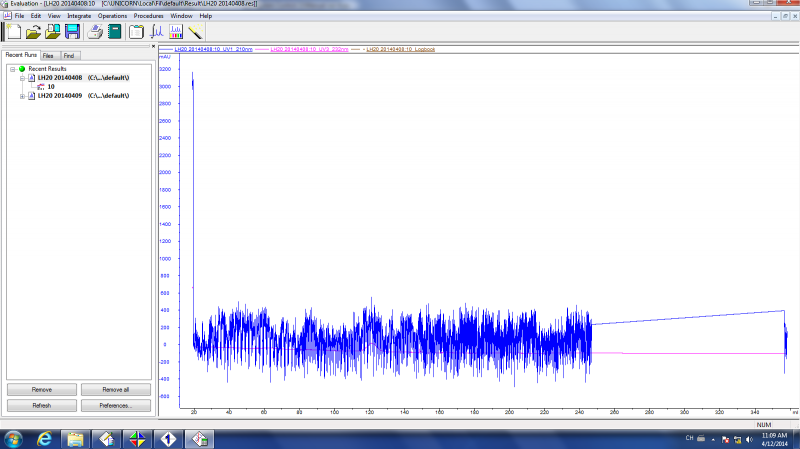Viewport: 800px width, 449px height.
Task: Switch to the Files tab
Action: (48, 55)
